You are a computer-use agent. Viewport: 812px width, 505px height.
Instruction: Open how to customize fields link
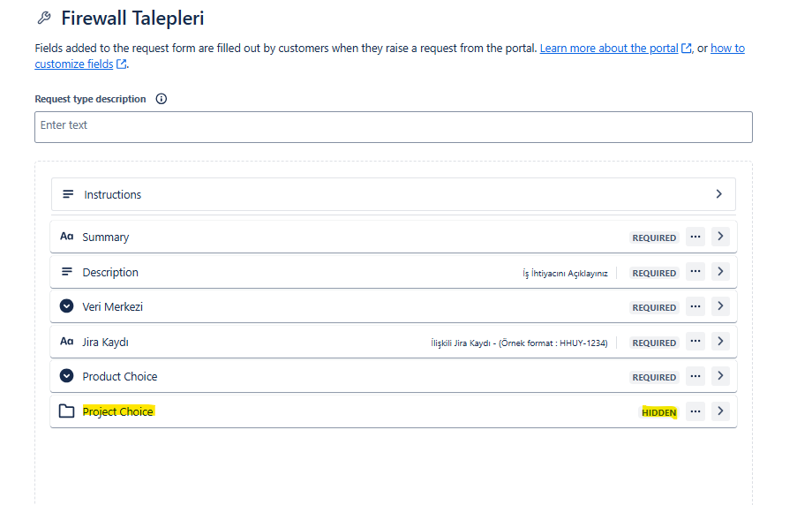(x=390, y=56)
